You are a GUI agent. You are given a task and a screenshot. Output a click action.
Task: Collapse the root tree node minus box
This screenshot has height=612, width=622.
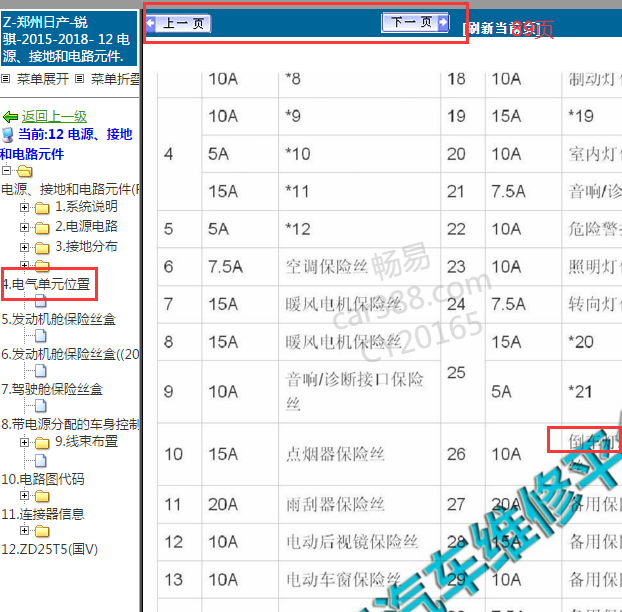[x=6, y=171]
